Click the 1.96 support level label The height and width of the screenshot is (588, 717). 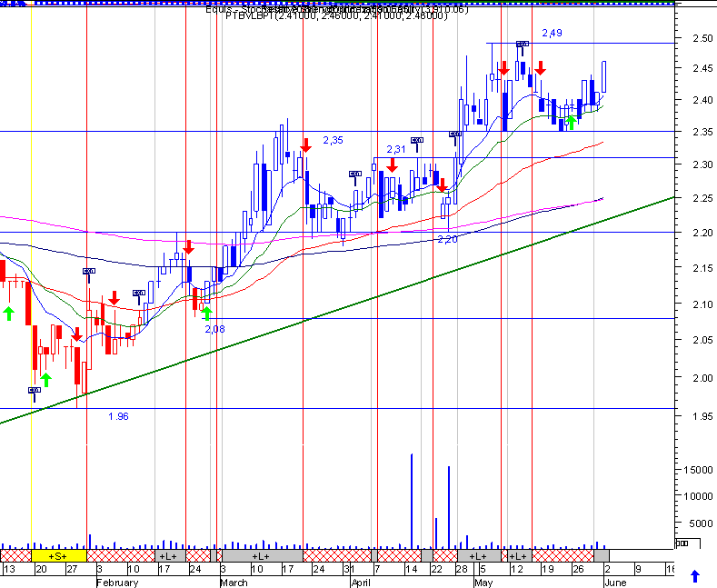[x=118, y=416]
